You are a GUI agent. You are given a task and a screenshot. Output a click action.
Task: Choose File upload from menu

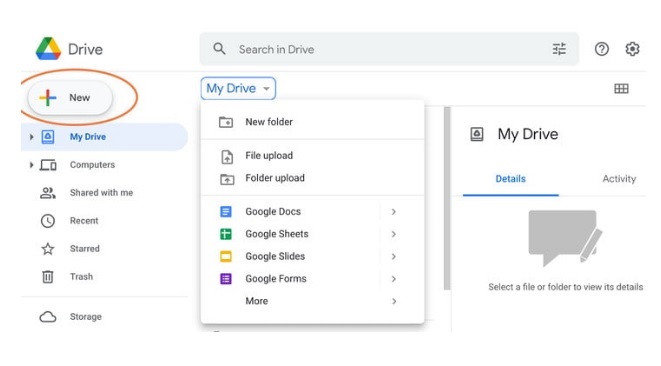(312, 156)
